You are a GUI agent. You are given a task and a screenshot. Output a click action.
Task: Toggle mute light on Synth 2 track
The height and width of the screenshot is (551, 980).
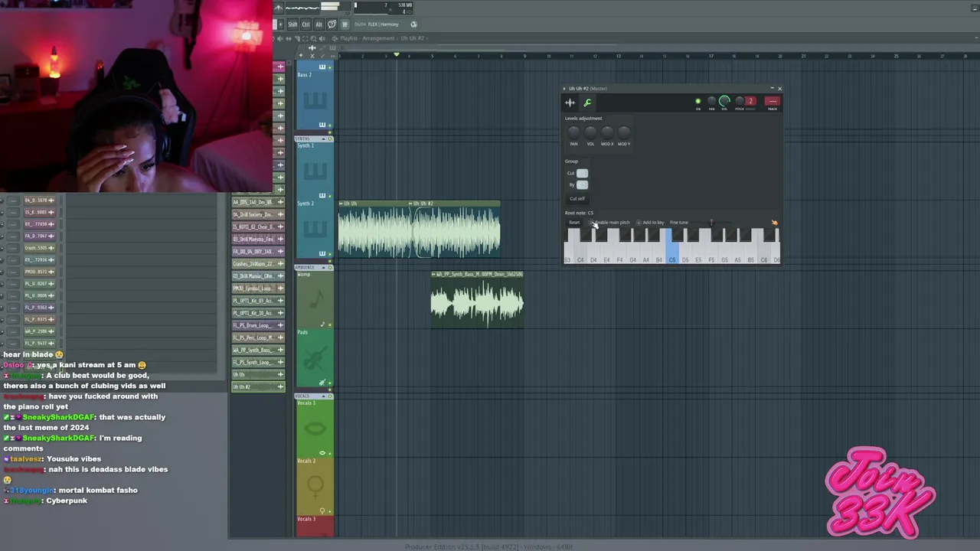click(330, 253)
